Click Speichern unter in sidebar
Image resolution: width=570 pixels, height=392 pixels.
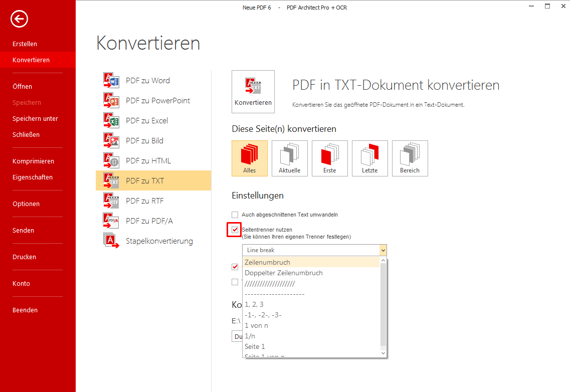coord(38,118)
